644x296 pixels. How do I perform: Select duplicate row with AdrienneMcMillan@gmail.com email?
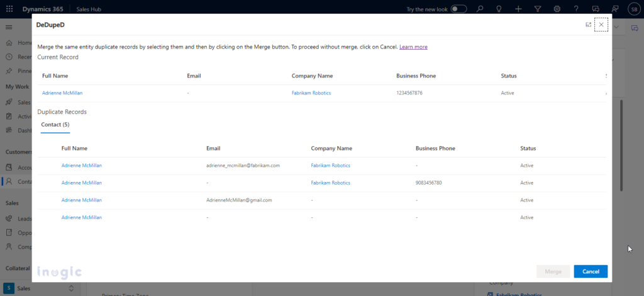[x=321, y=200]
